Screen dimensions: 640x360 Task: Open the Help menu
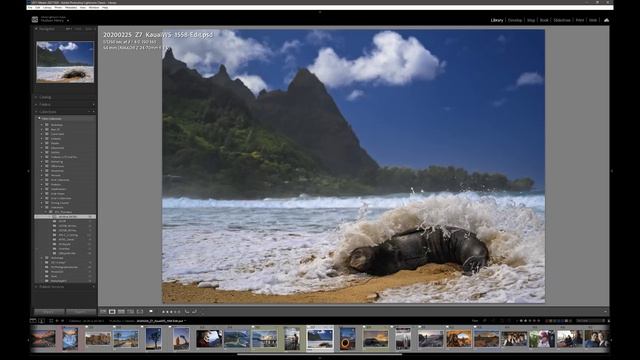(105, 7)
